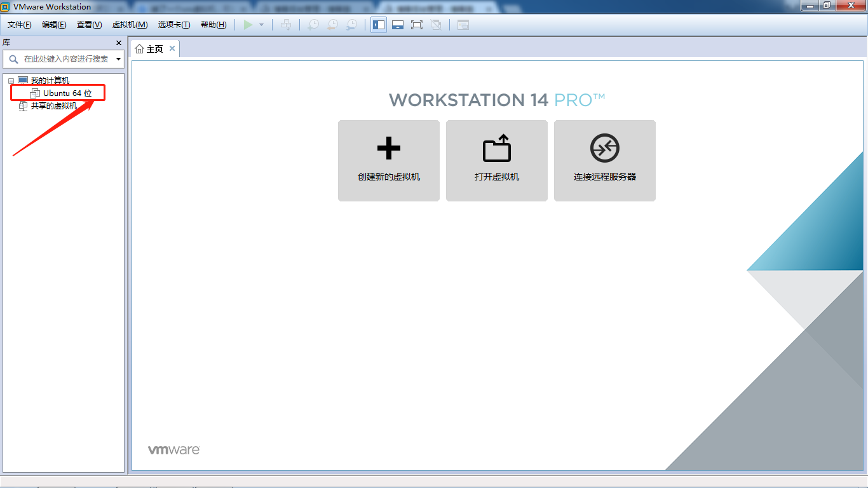868x488 pixels.
Task: Toggle the thumbnail bar view icon
Action: [x=398, y=25]
